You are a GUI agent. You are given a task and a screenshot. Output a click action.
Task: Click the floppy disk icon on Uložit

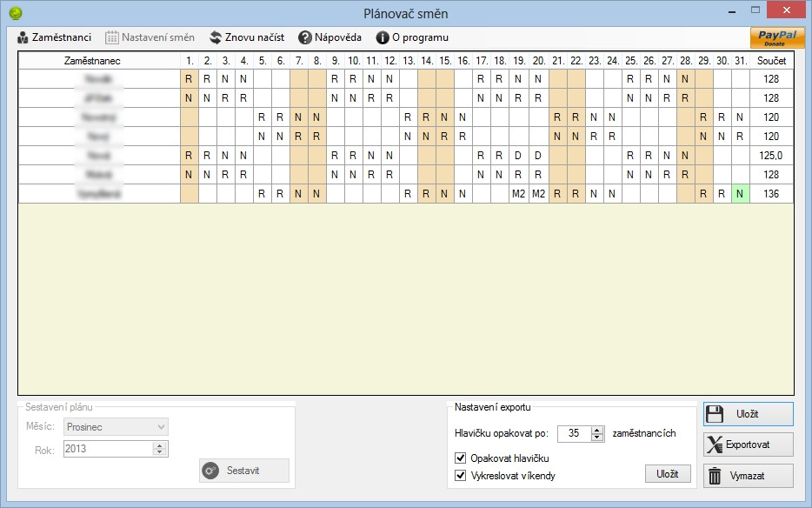click(x=715, y=414)
